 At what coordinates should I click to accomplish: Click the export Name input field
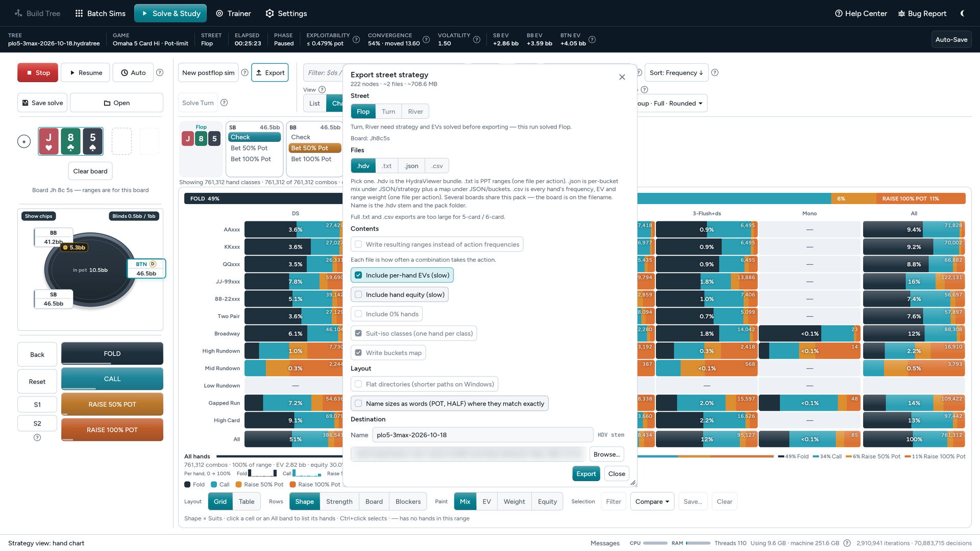[x=482, y=435]
